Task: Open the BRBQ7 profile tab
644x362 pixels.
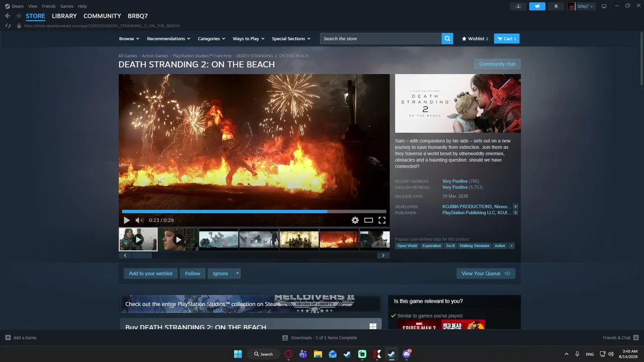Action: [x=138, y=16]
